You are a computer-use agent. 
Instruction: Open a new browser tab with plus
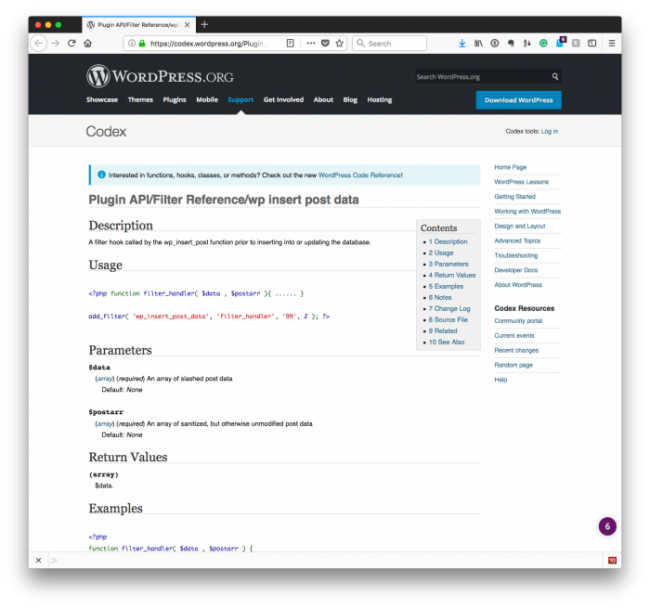point(205,24)
